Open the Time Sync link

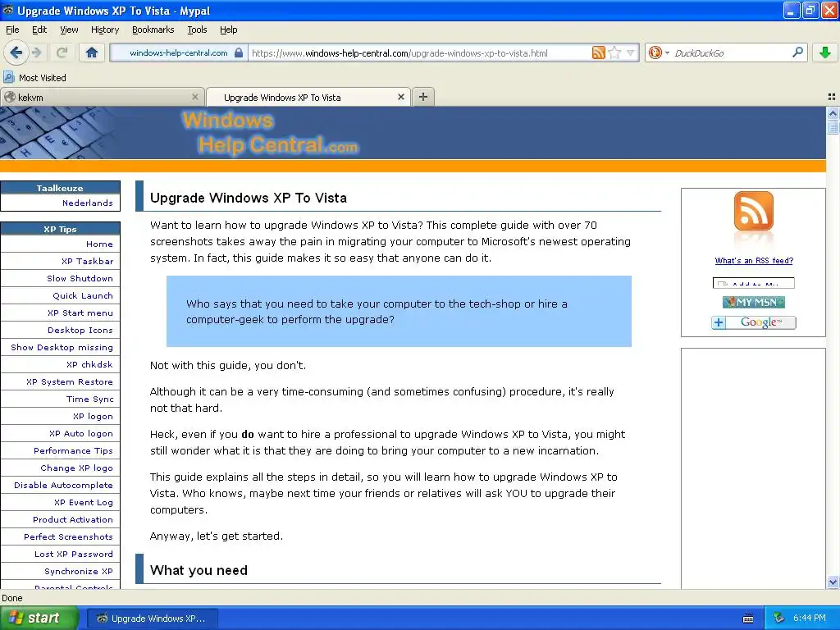click(90, 399)
